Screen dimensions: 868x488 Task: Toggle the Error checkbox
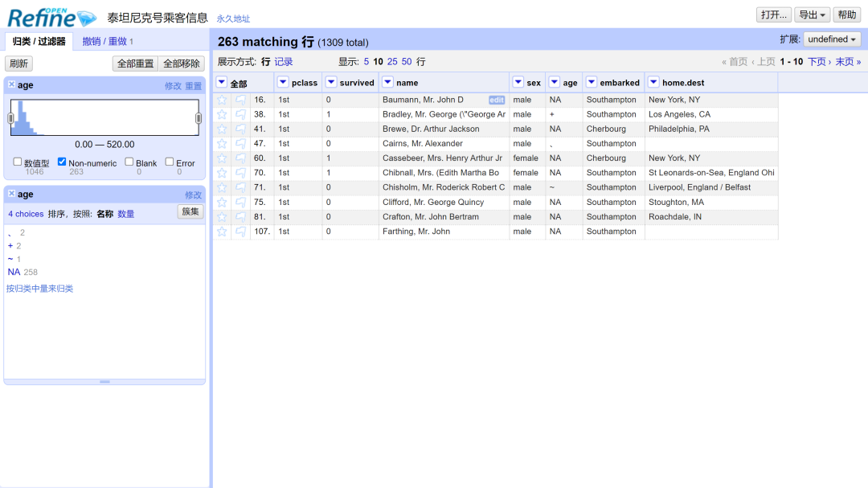170,162
